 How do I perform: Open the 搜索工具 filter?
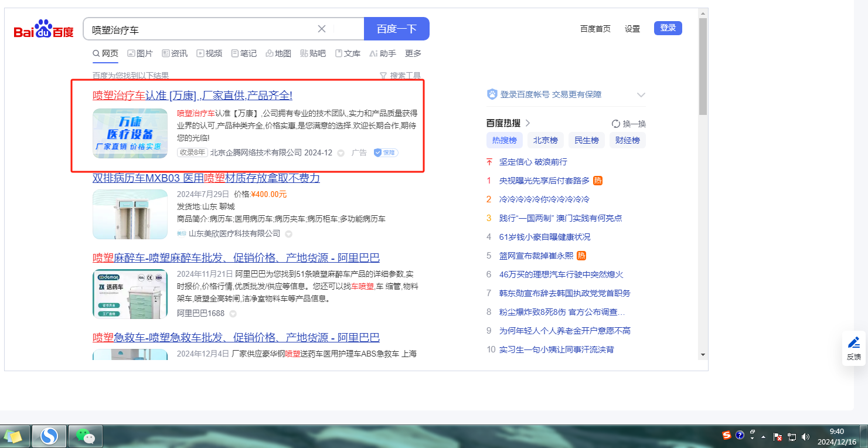click(400, 76)
